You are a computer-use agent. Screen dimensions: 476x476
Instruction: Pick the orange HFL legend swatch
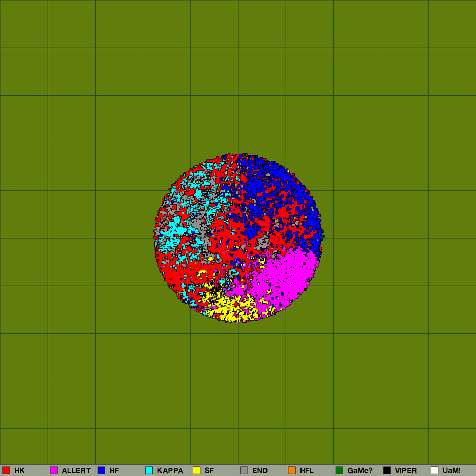pos(292,470)
